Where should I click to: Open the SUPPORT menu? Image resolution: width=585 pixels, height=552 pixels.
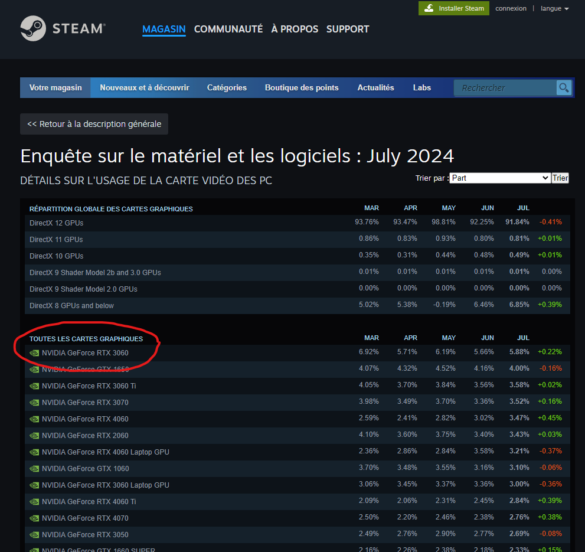coord(348,29)
